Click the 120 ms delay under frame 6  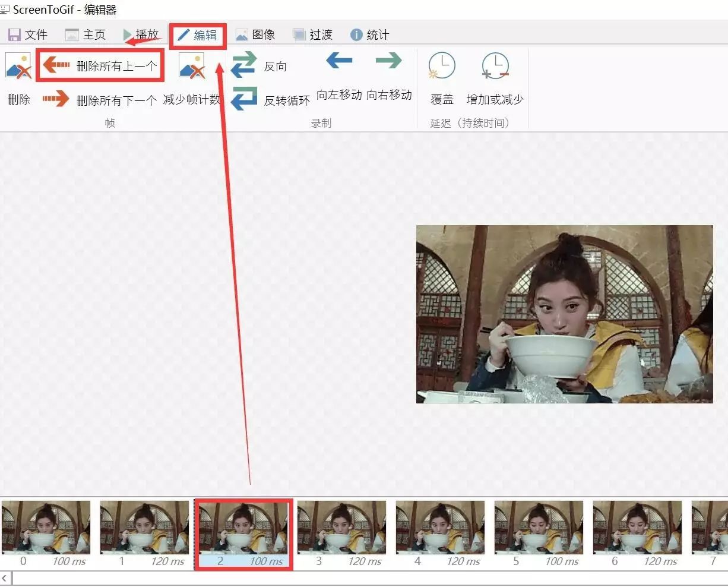(660, 561)
